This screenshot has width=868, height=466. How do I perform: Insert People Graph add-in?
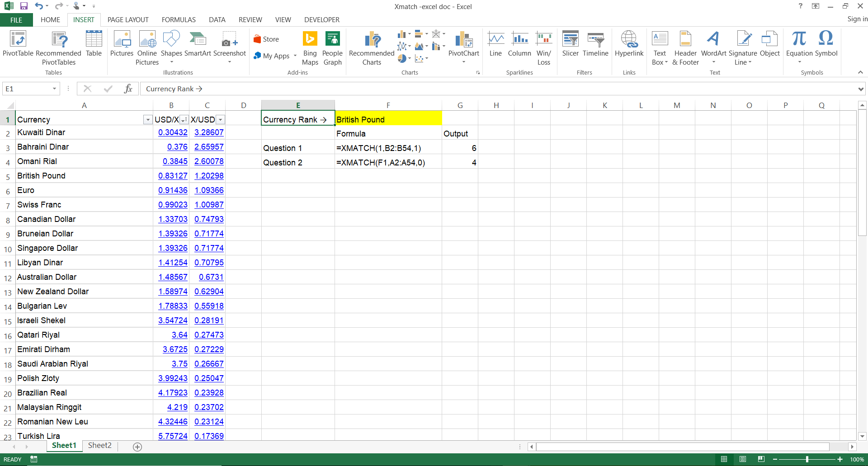(x=333, y=47)
